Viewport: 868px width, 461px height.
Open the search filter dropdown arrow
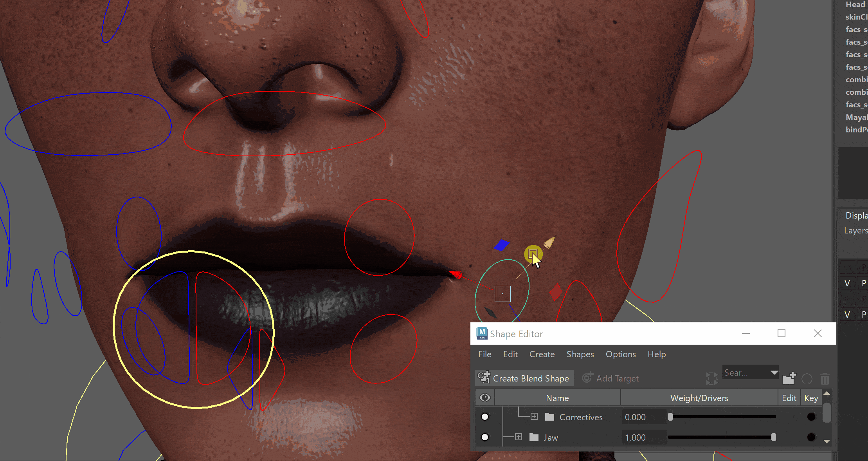(774, 372)
